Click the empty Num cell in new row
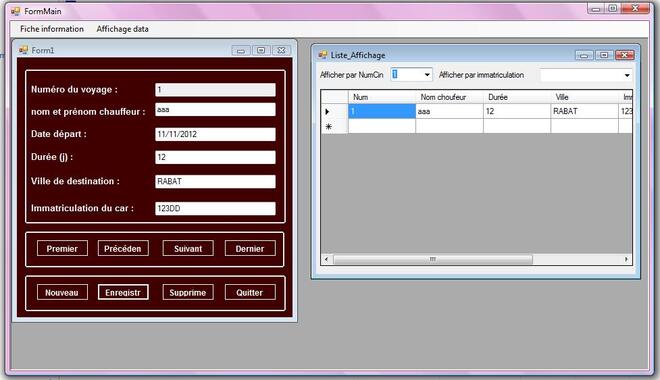The width and height of the screenshot is (660, 380). click(x=382, y=126)
